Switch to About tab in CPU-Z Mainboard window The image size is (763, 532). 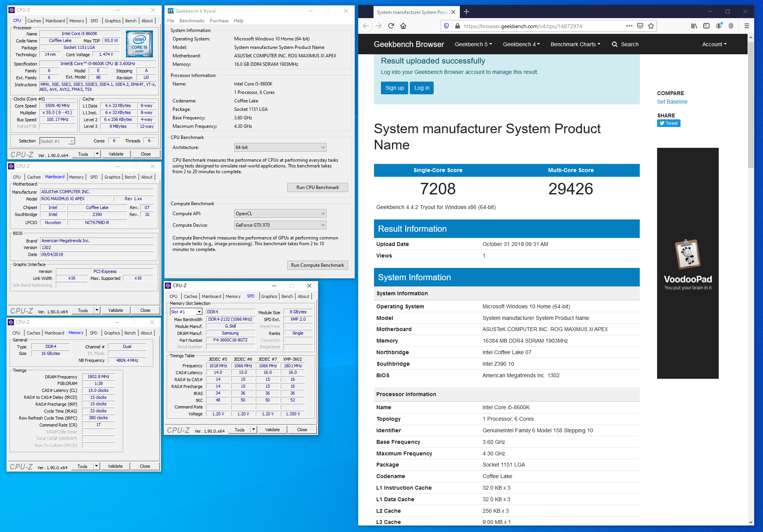tap(147, 177)
